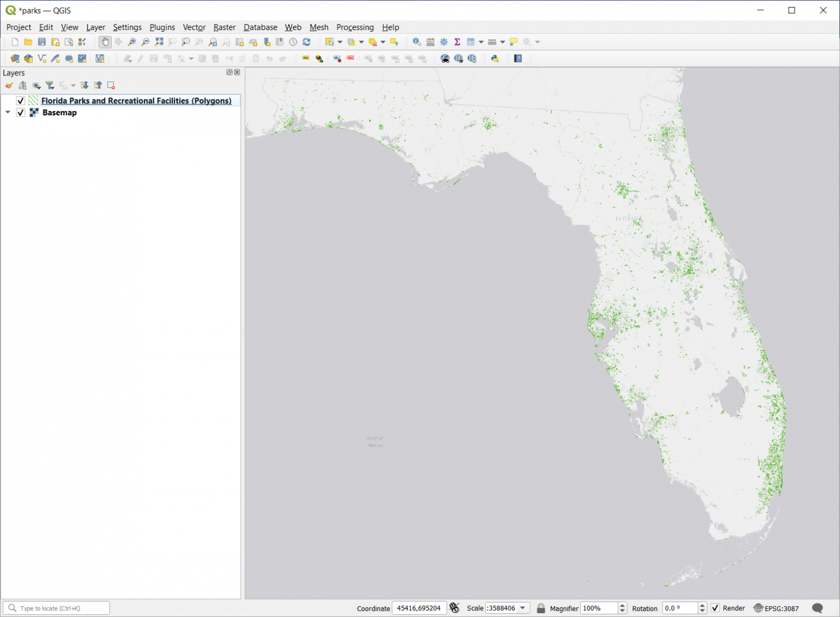This screenshot has height=617, width=840.
Task: Uncheck the Basemap layer visibility
Action: 21,113
